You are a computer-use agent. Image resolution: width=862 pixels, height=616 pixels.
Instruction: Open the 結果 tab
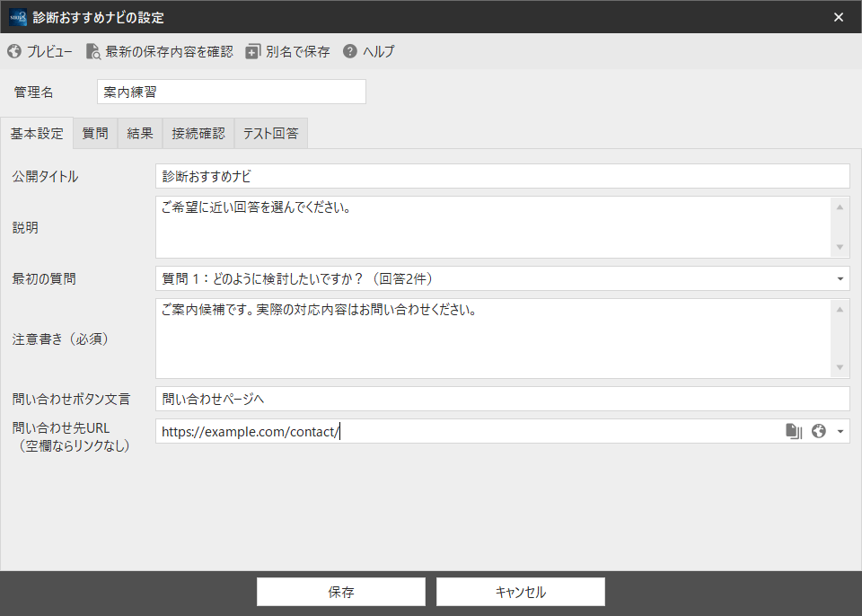click(x=140, y=133)
